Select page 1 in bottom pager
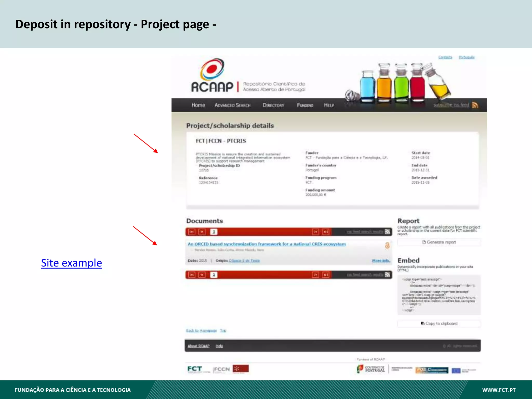 [x=214, y=275]
